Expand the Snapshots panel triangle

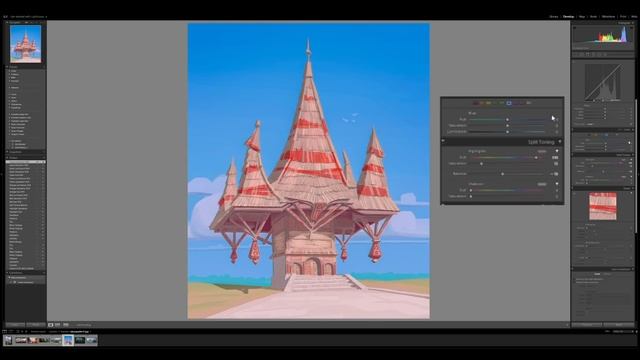tap(7, 152)
